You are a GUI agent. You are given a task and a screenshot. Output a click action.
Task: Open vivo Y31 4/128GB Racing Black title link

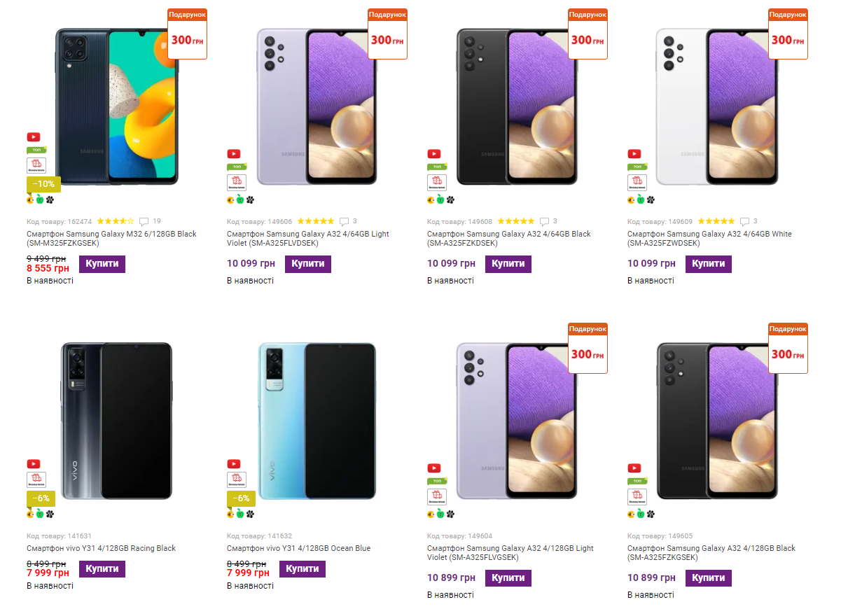point(101,548)
